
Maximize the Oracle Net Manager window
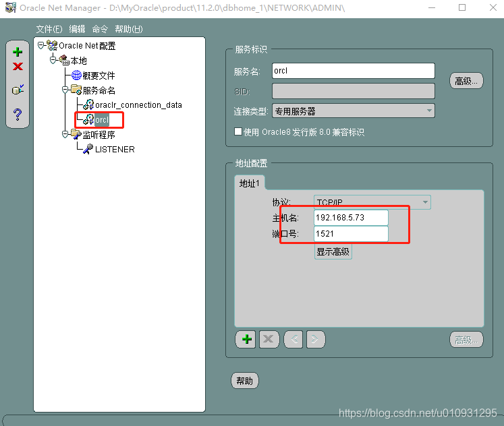click(x=462, y=7)
